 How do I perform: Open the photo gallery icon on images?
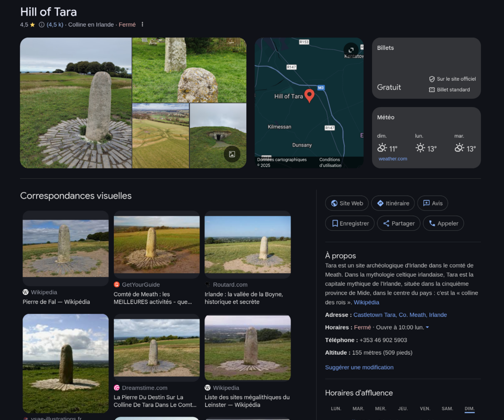pos(232,154)
